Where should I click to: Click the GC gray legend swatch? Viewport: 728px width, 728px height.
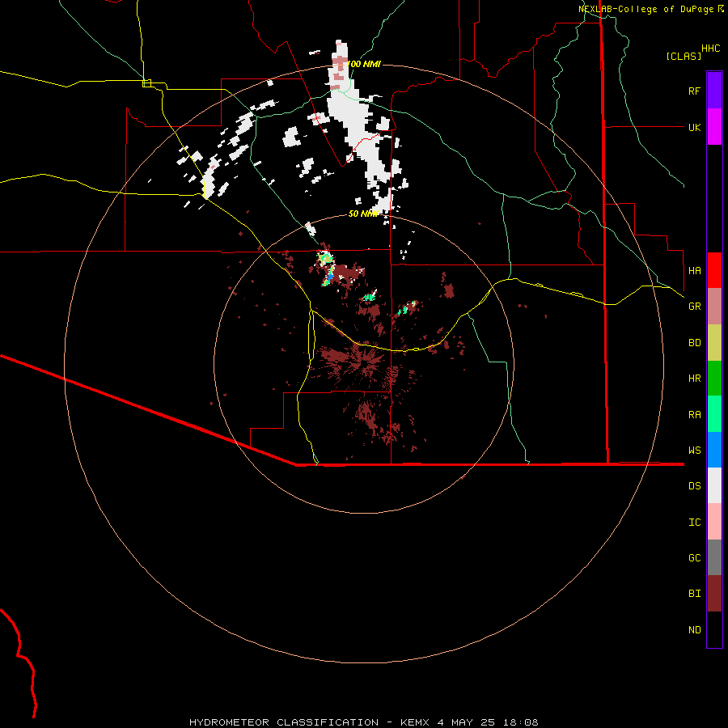pos(714,557)
